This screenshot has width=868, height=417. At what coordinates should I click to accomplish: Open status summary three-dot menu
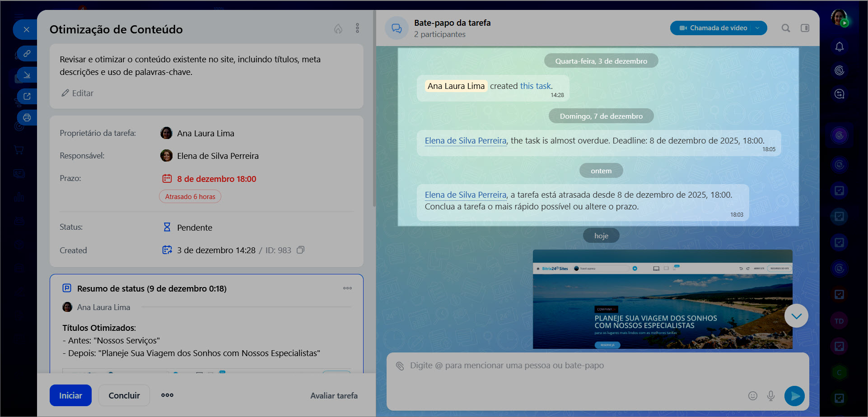[347, 288]
